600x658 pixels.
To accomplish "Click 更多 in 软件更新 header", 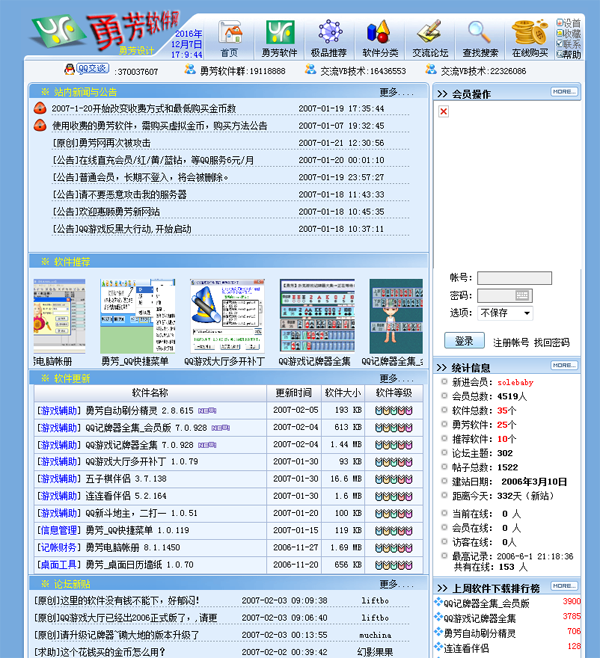I will 397,379.
